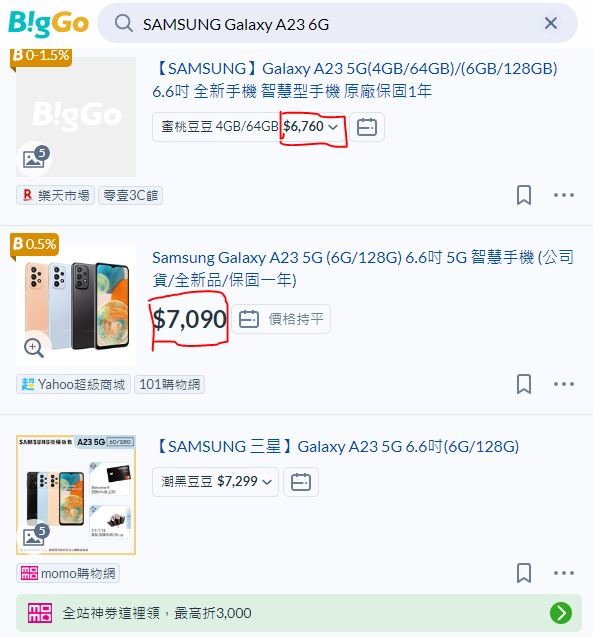Open more options for the momo listing
Viewport: 593px width, 637px height.
564,573
